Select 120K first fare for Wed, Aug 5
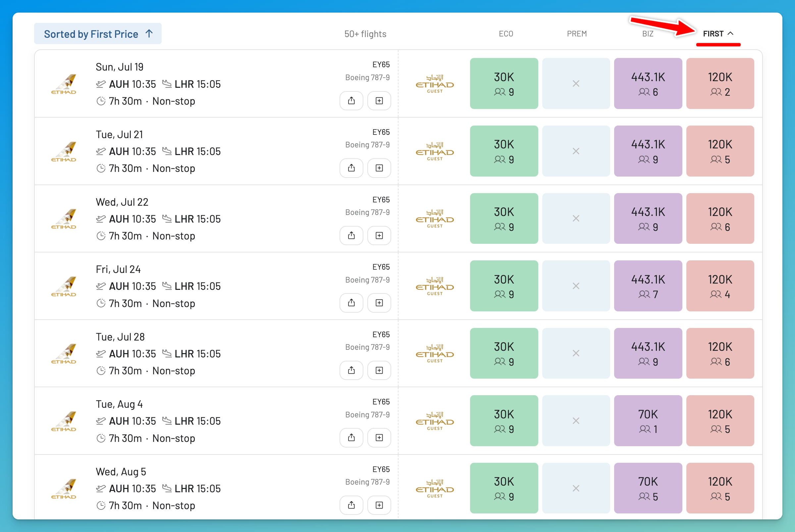Image resolution: width=795 pixels, height=532 pixels. (720, 488)
